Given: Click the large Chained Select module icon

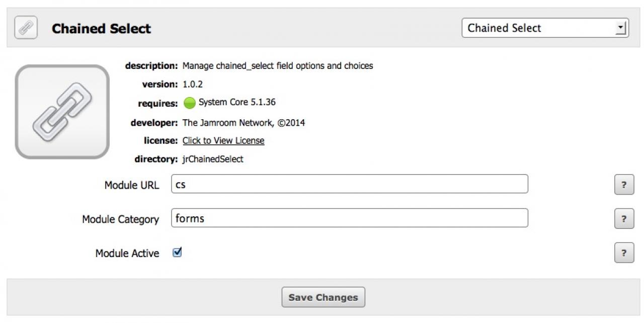Looking at the screenshot, I should (62, 112).
